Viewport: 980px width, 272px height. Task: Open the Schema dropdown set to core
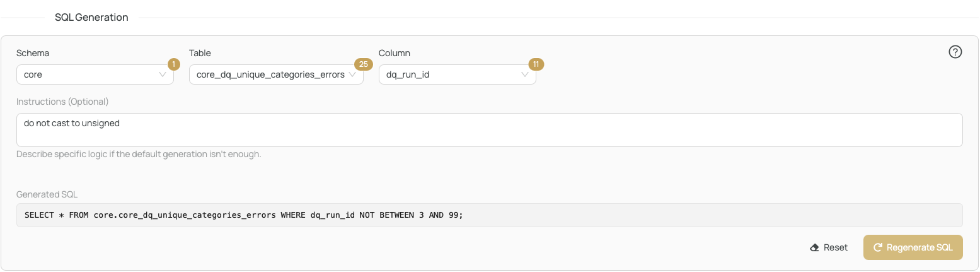pos(95,74)
